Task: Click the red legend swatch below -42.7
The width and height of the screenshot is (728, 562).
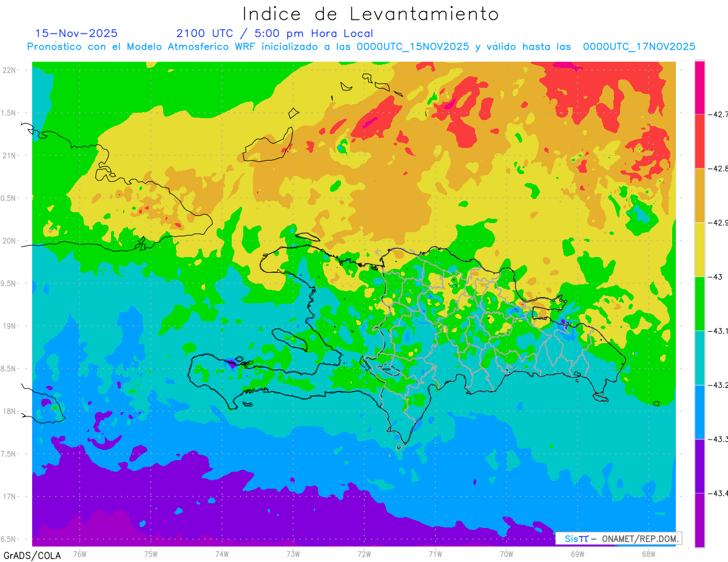Action: point(699,141)
